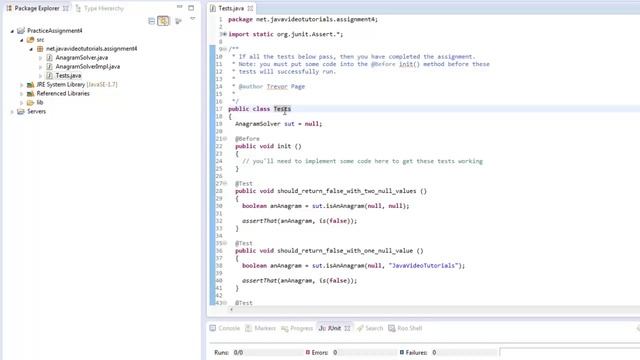Select Tests.java in Package Explorer
The image size is (640, 360).
(68, 76)
